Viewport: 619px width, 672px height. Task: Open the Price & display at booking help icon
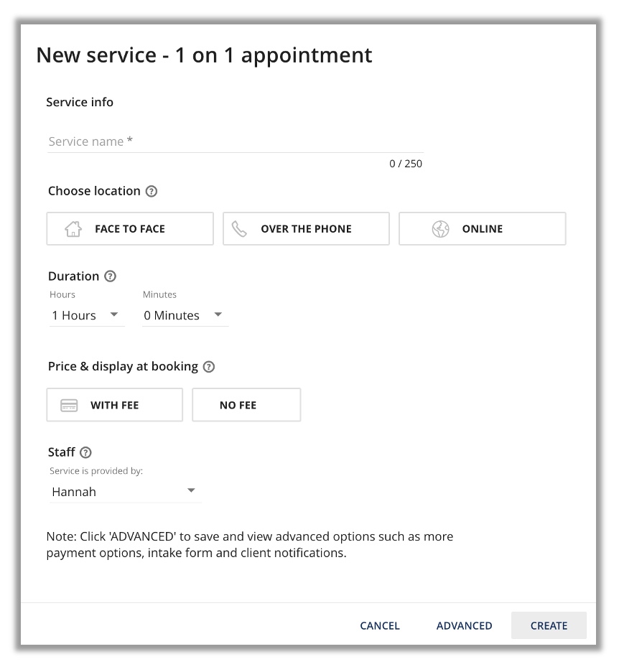208,366
